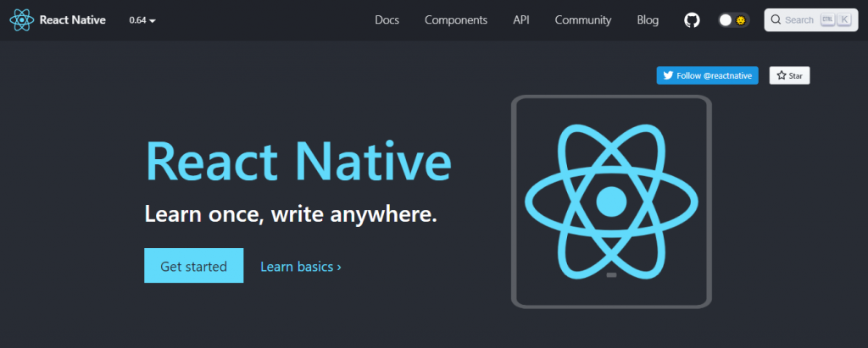
Task: Visit the Community section
Action: tap(583, 20)
